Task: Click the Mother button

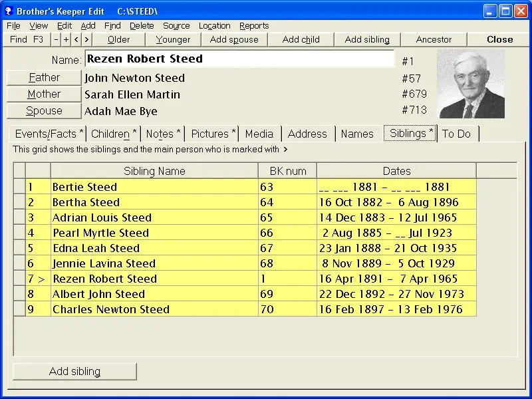Action: click(44, 94)
